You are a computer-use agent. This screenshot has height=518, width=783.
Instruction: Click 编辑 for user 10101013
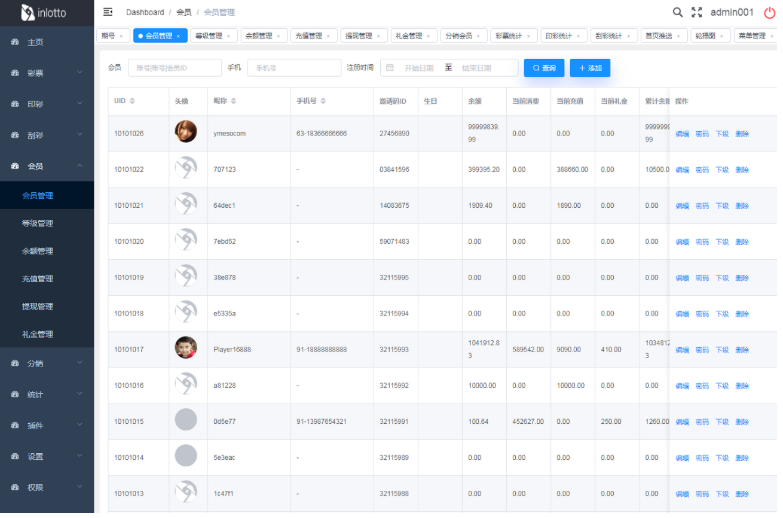(682, 494)
